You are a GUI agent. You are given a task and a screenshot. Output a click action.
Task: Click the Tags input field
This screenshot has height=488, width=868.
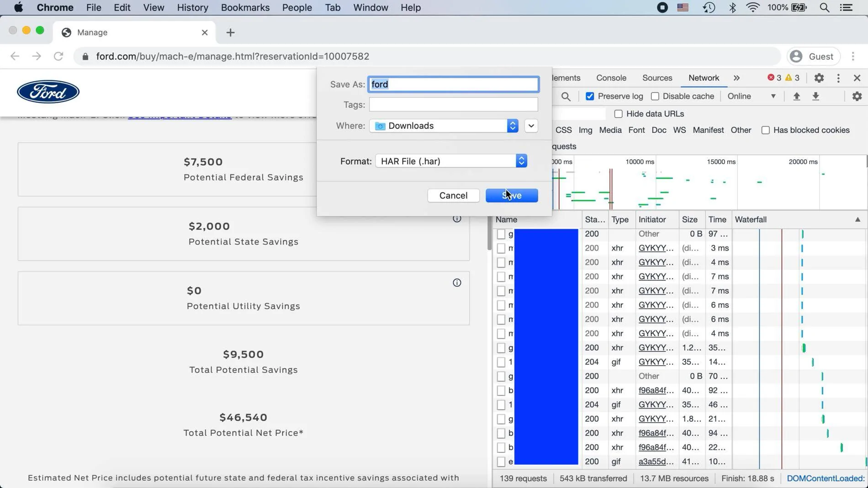(454, 105)
